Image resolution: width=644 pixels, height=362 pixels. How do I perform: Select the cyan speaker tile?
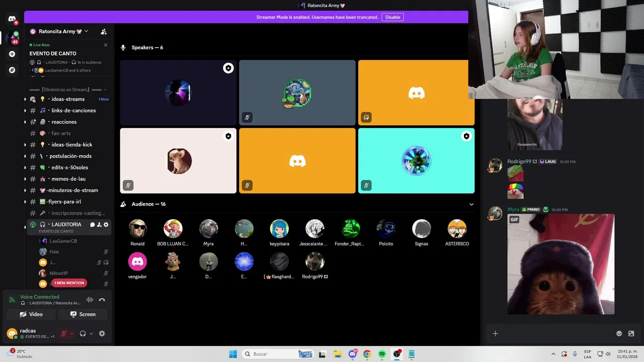tap(416, 160)
